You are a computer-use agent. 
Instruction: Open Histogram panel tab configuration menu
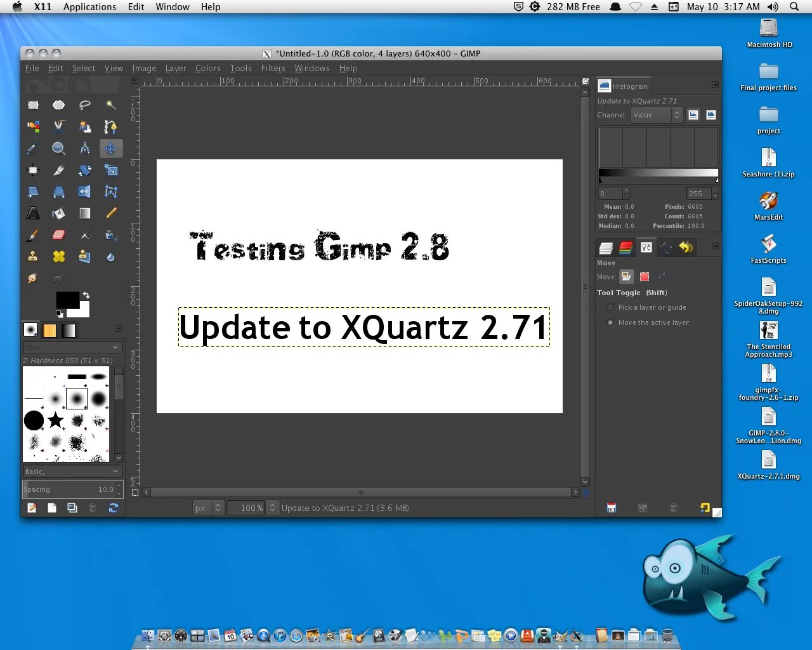point(715,85)
